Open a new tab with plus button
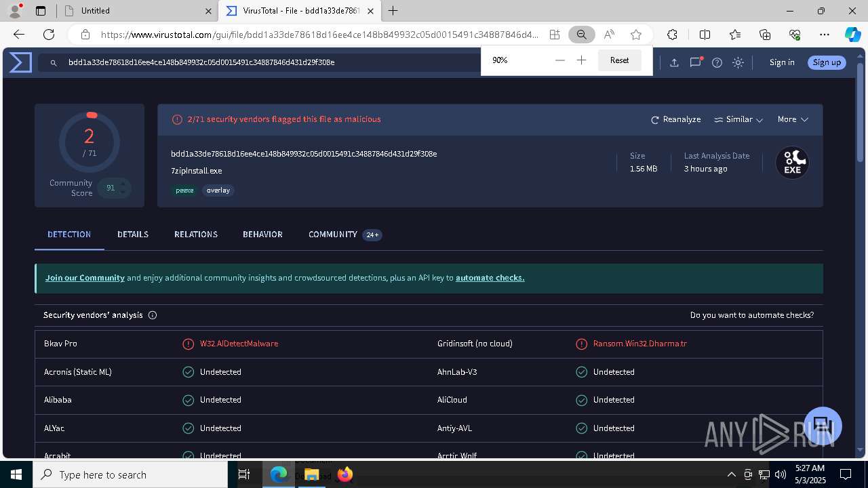Image resolution: width=868 pixels, height=488 pixels. [393, 11]
